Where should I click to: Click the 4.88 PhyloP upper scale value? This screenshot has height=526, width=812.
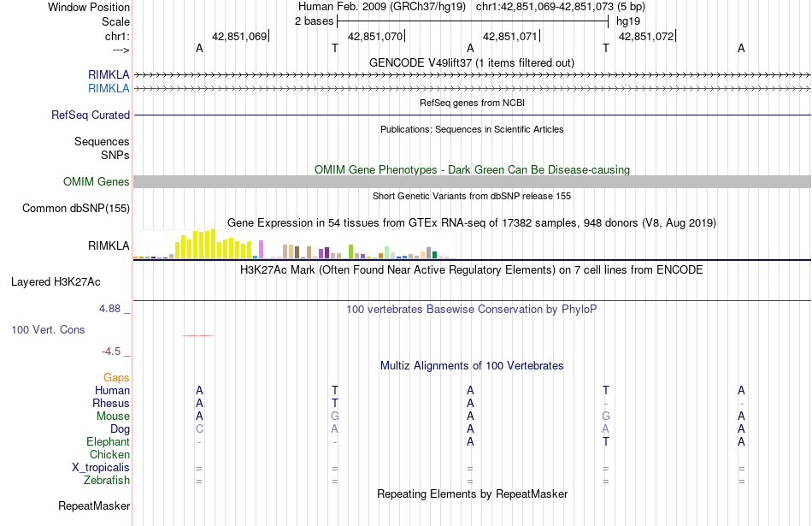pyautogui.click(x=109, y=309)
